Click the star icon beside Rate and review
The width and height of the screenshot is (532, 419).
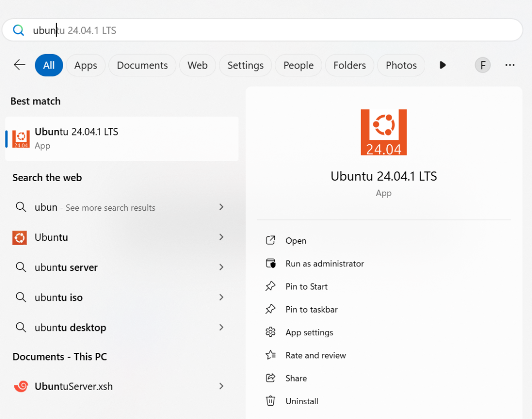coord(270,355)
